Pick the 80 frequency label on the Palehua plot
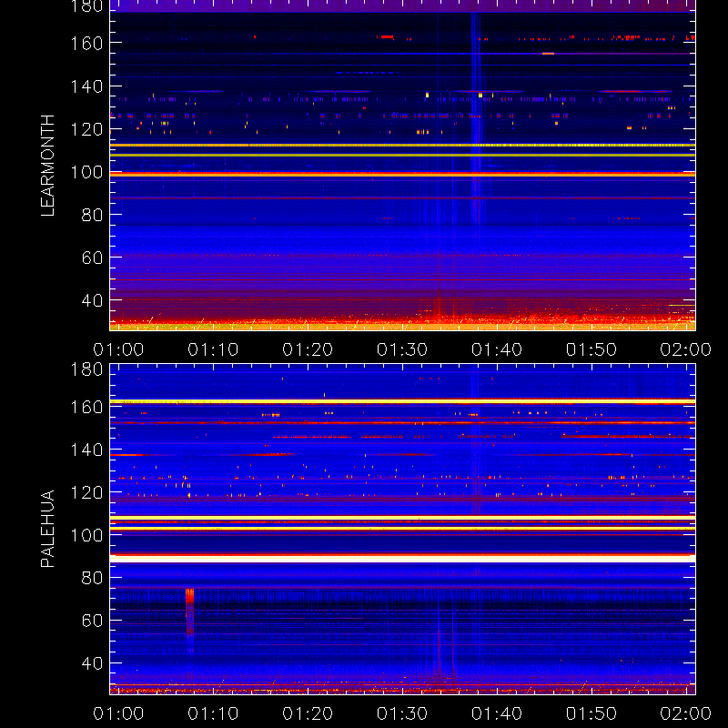The width and height of the screenshot is (728, 728). 92,578
